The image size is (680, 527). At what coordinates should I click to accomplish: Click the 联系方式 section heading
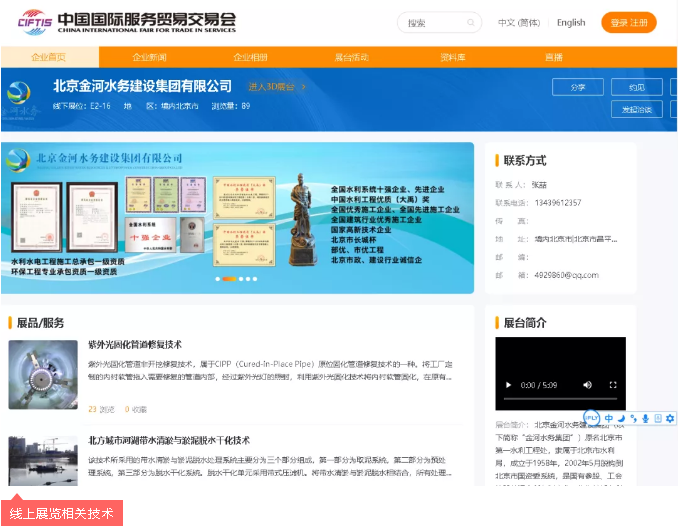pos(525,160)
